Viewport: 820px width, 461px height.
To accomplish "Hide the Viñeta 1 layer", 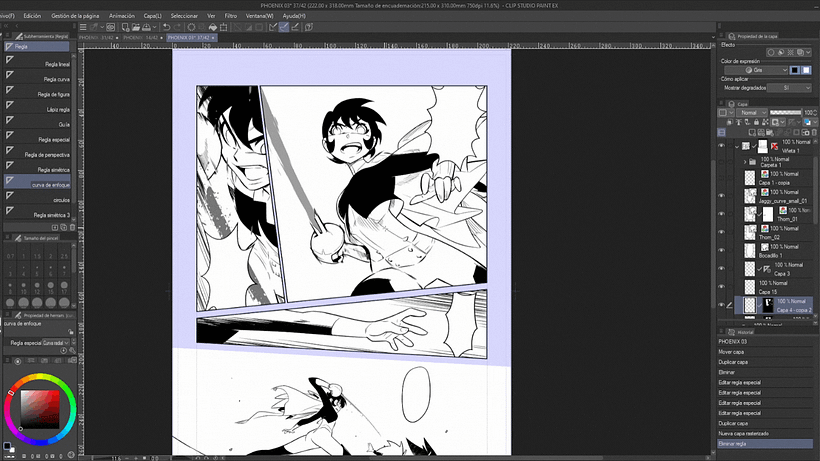I will pyautogui.click(x=722, y=146).
